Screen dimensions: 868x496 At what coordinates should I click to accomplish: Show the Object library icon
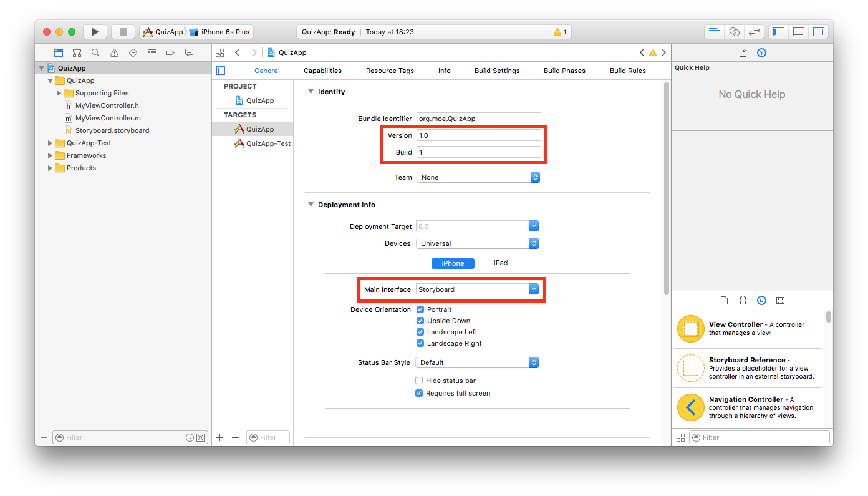point(761,300)
